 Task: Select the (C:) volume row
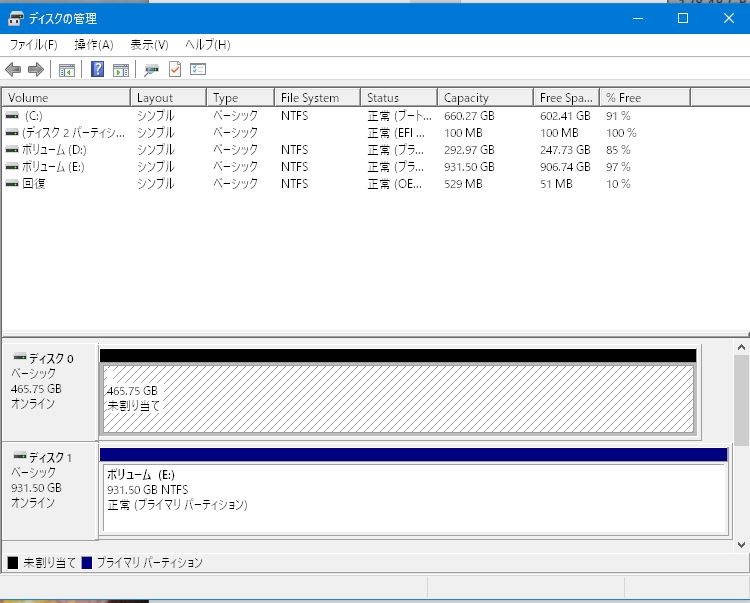click(344, 116)
